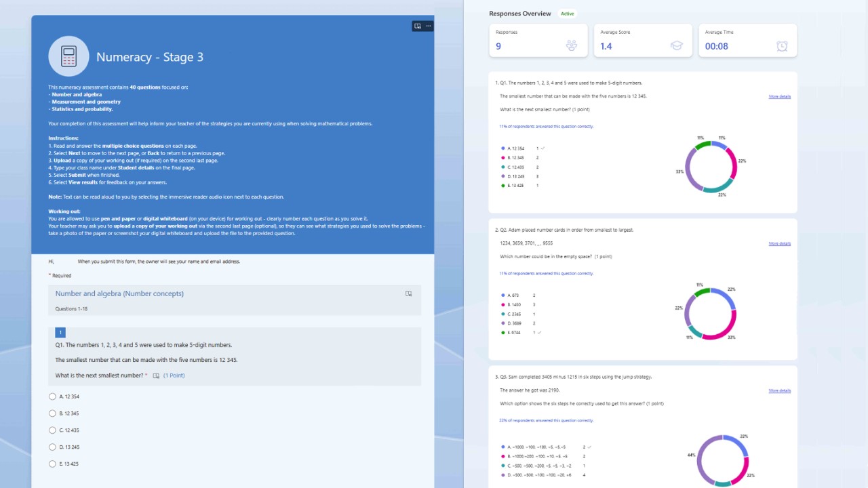868x488 pixels.
Task: Click the correct-answer checkmark beside E. 6744
Action: coord(540,333)
